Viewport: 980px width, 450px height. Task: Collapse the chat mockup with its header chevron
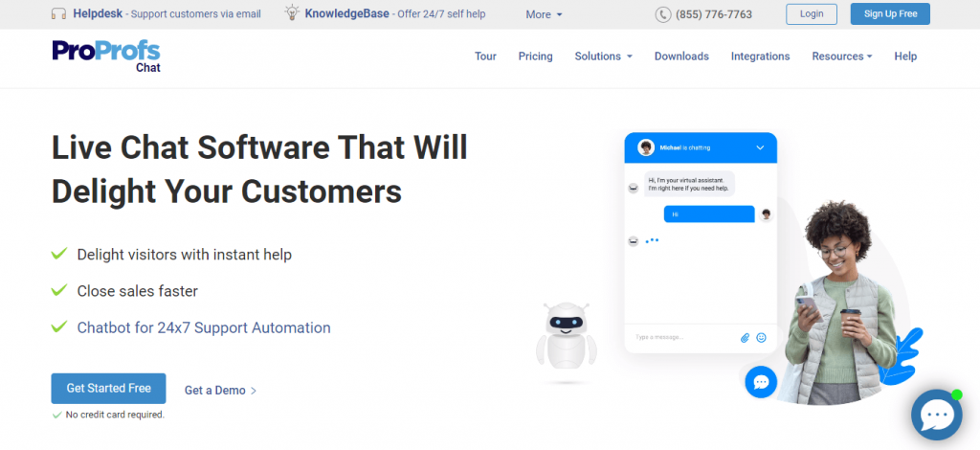[760, 148]
